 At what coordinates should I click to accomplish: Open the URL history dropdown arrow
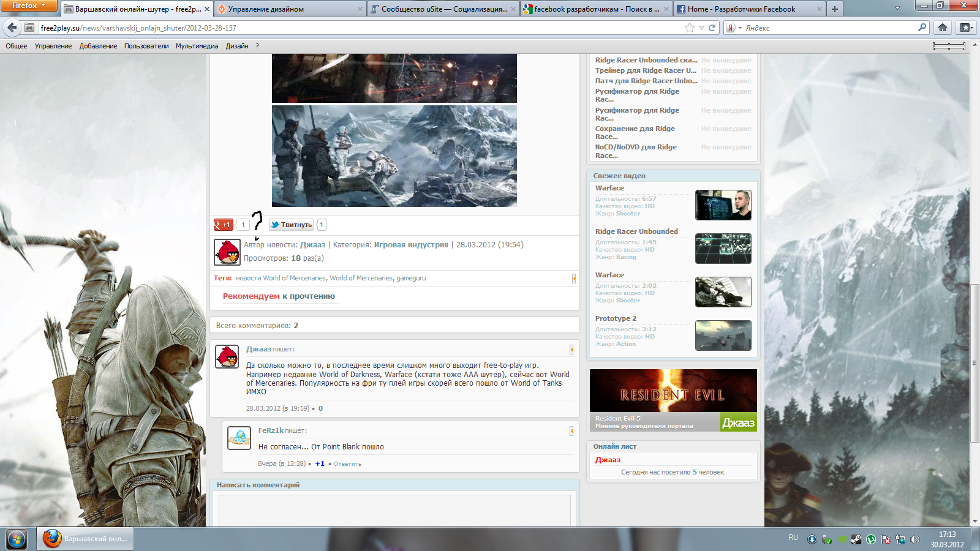click(701, 28)
